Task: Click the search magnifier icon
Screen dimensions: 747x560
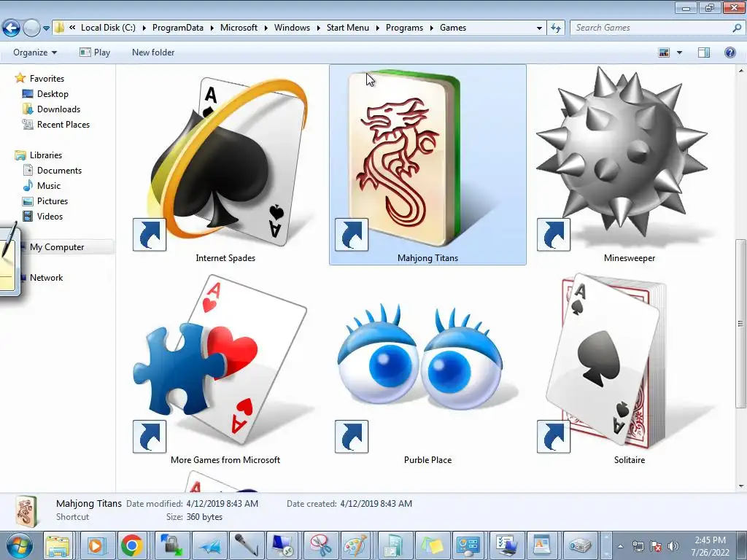Action: 737,28
